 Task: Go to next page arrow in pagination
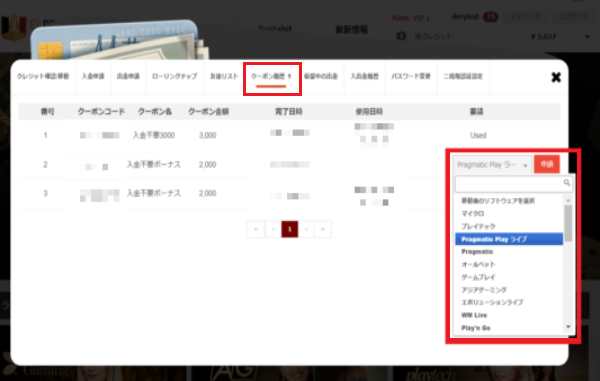[306, 229]
